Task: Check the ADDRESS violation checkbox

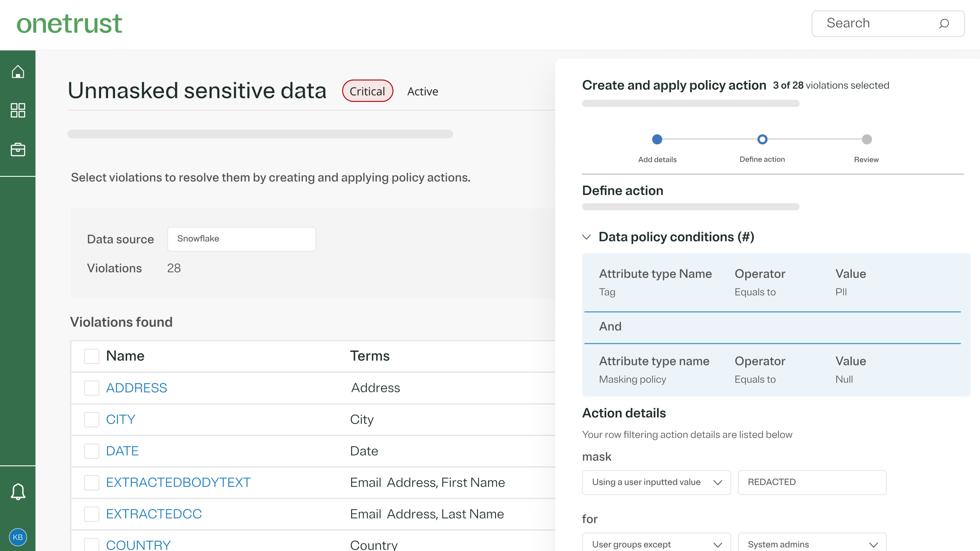Action: [x=91, y=388]
